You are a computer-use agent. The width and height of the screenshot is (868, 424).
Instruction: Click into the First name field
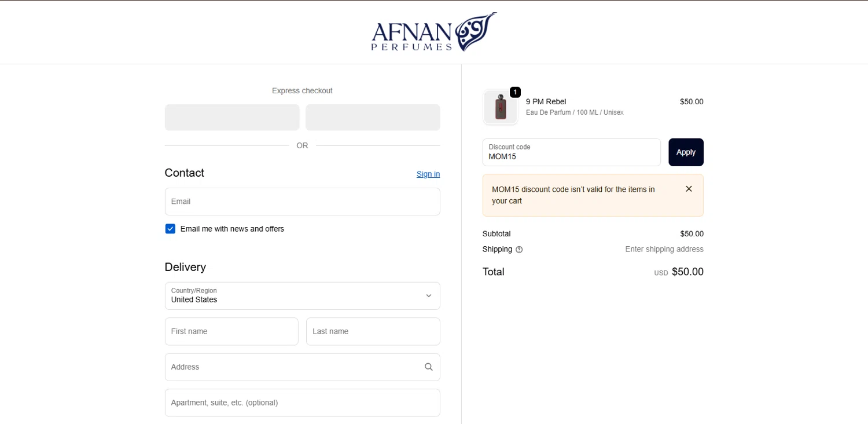click(231, 331)
